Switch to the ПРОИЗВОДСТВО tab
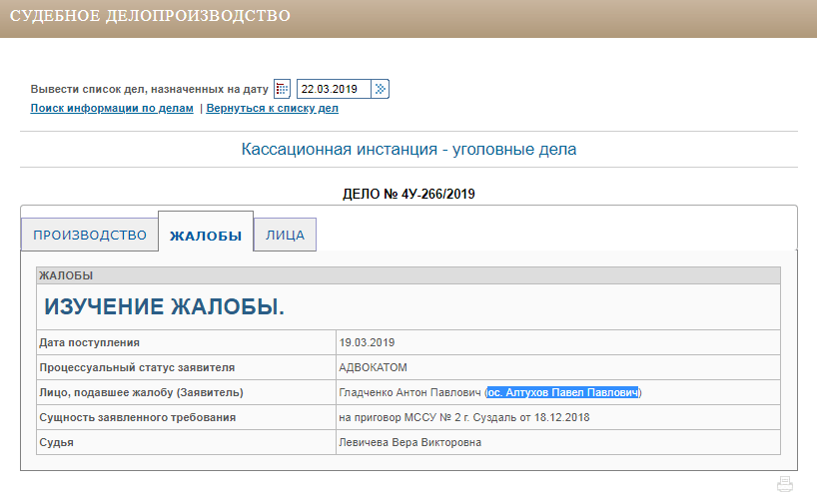Viewport: 817px width, 504px height. click(90, 236)
